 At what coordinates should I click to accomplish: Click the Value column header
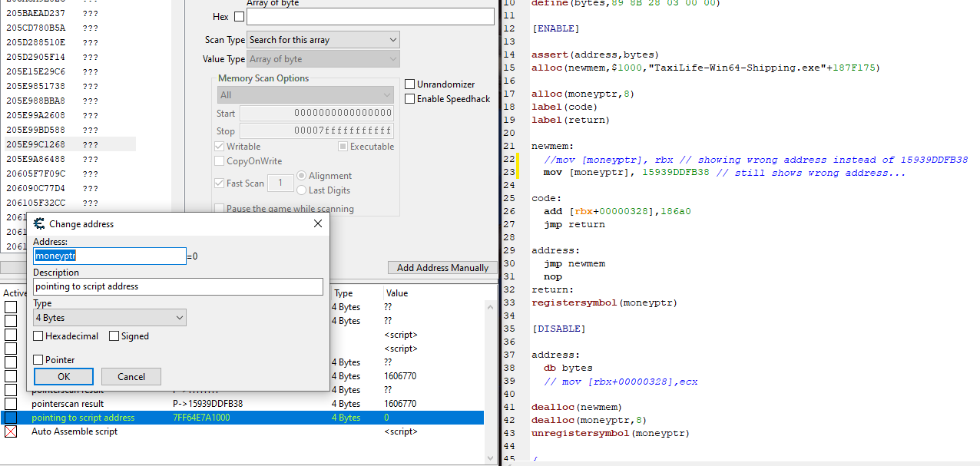pyautogui.click(x=397, y=293)
